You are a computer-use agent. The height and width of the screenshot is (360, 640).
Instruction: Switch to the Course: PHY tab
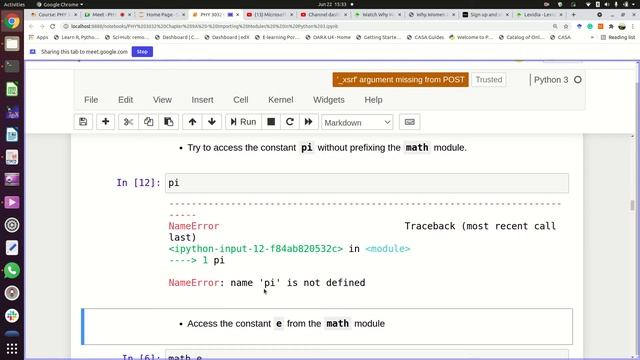coord(53,14)
